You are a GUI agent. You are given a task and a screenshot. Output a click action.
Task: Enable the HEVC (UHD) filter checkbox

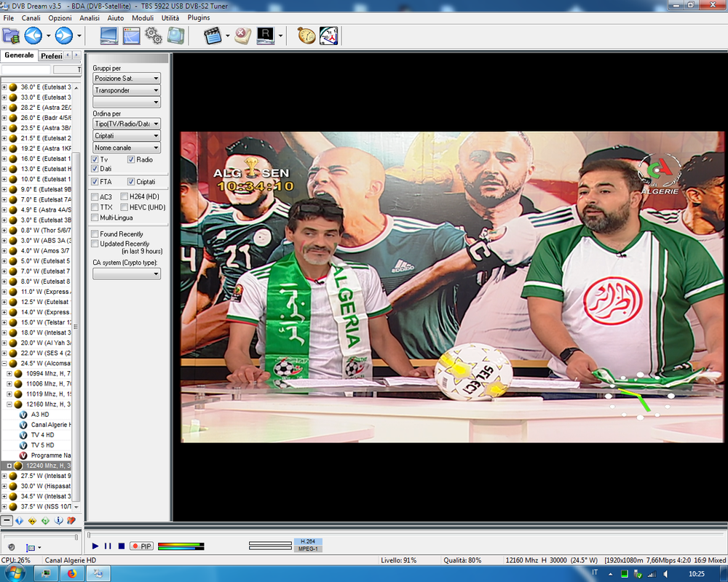point(124,207)
